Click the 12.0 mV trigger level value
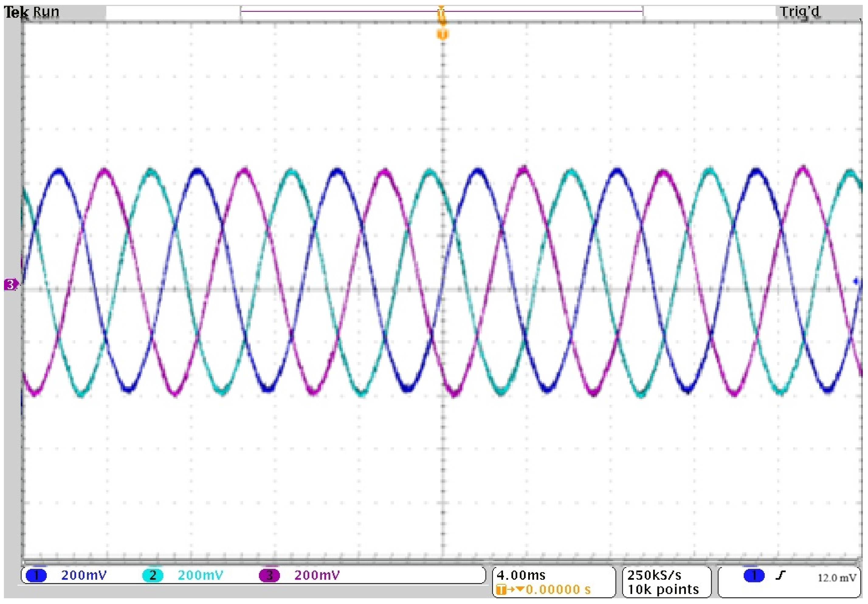Image resolution: width=868 pixels, height=604 pixels. click(837, 578)
